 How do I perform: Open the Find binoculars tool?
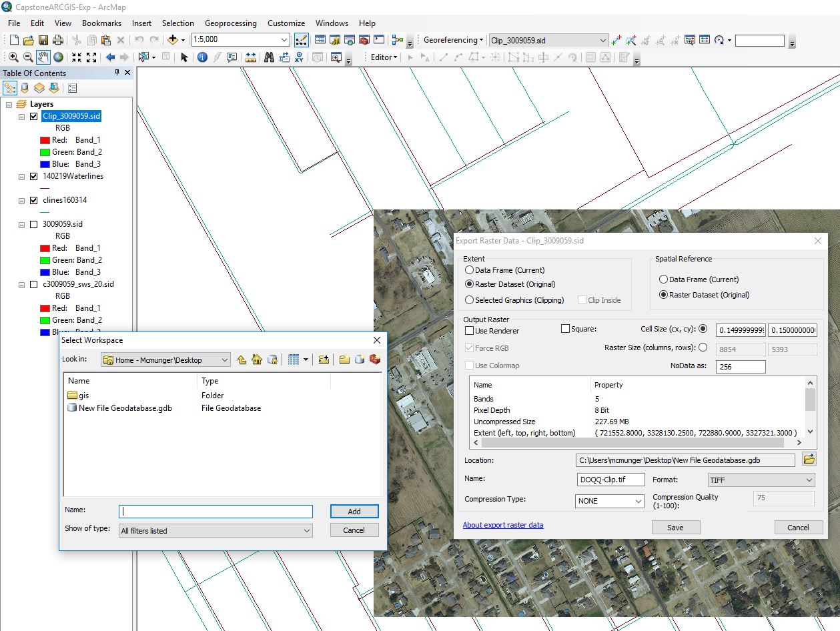(x=269, y=57)
